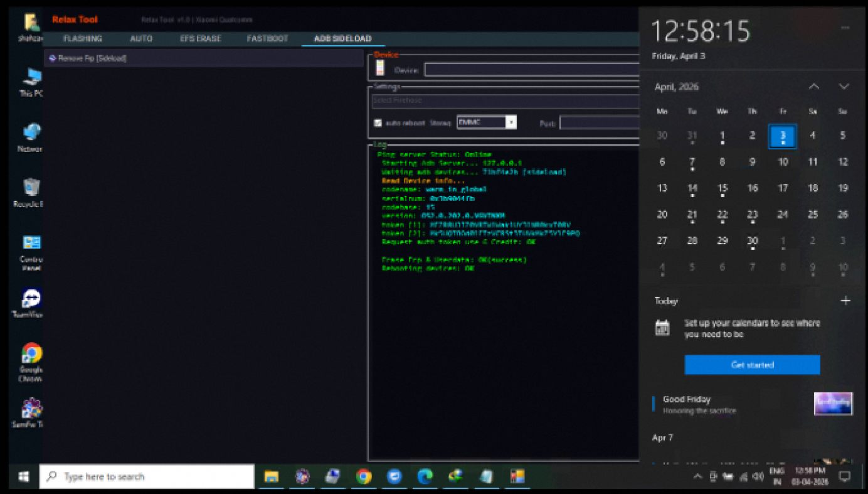Switch to the EFS ERASE tab
This screenshot has width=868, height=494.
pyautogui.click(x=200, y=39)
